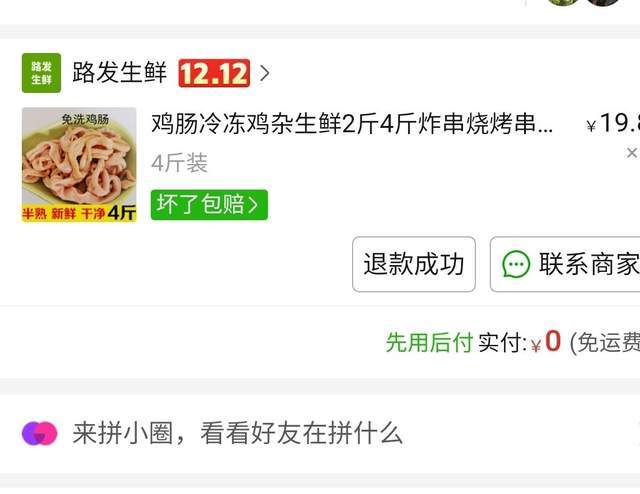Tap the 联系商家 button
The width and height of the screenshot is (640, 494).
point(565,264)
